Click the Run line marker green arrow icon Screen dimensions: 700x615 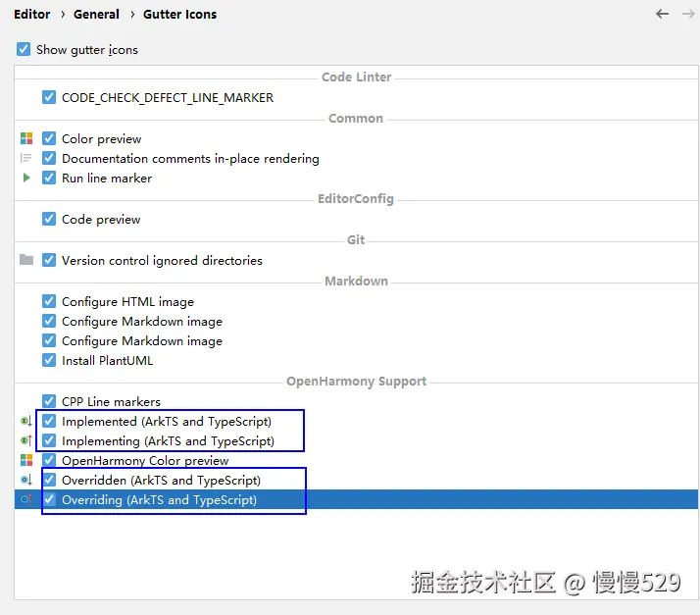[26, 178]
